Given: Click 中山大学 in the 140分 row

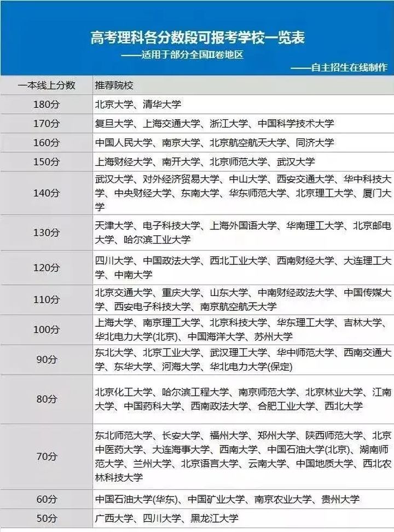Looking at the screenshot, I should [x=248, y=179].
